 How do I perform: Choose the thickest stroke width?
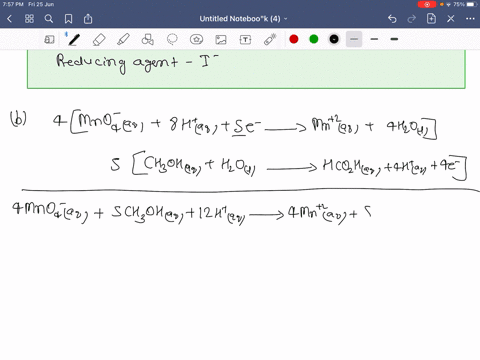point(394,39)
